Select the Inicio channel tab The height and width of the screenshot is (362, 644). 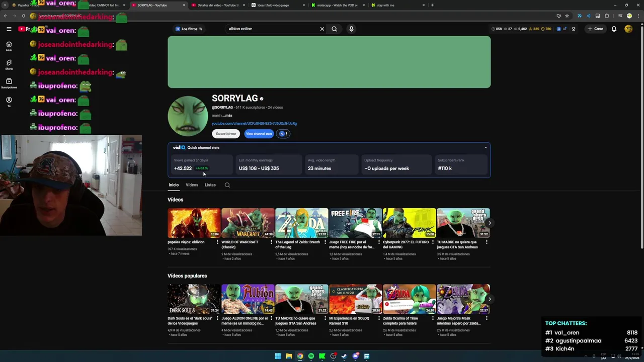pyautogui.click(x=174, y=185)
